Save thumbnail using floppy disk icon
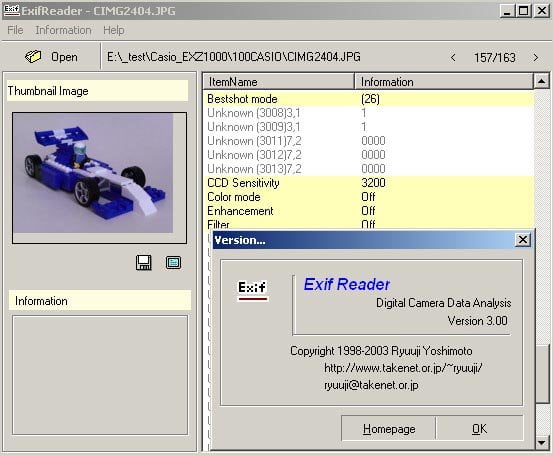Image resolution: width=553 pixels, height=455 pixels. click(x=144, y=263)
